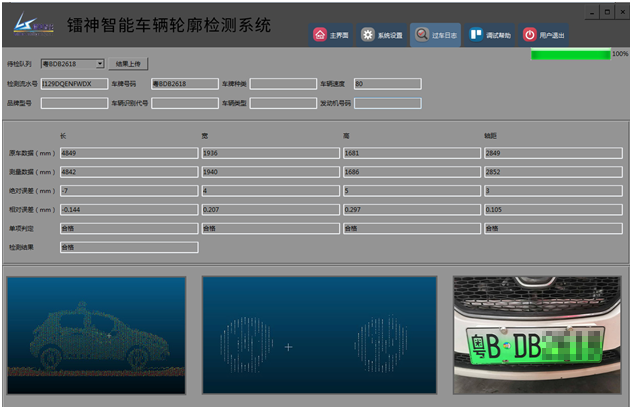Open 系统设置 gear icon

[x=370, y=35]
